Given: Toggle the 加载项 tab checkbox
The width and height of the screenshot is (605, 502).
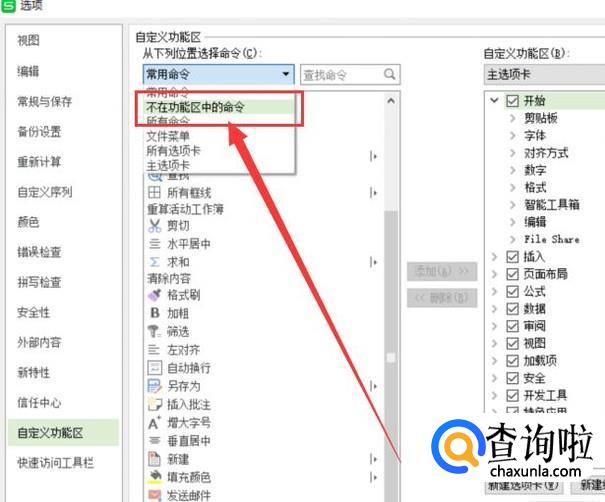Looking at the screenshot, I should [x=512, y=361].
